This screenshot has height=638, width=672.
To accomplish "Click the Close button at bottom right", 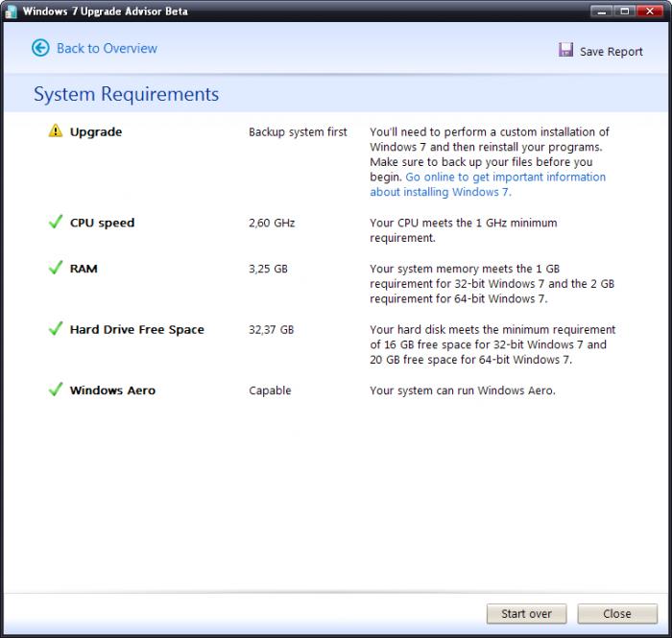I will coord(617,614).
